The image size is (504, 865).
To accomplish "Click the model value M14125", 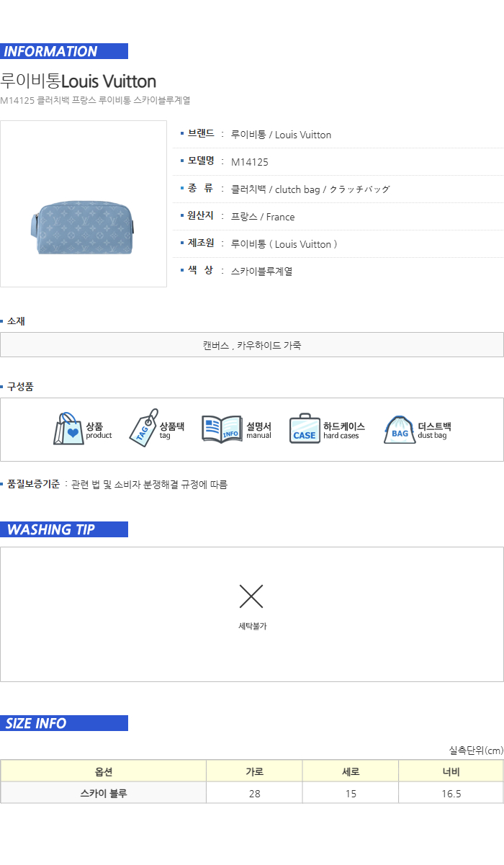I will point(250,162).
